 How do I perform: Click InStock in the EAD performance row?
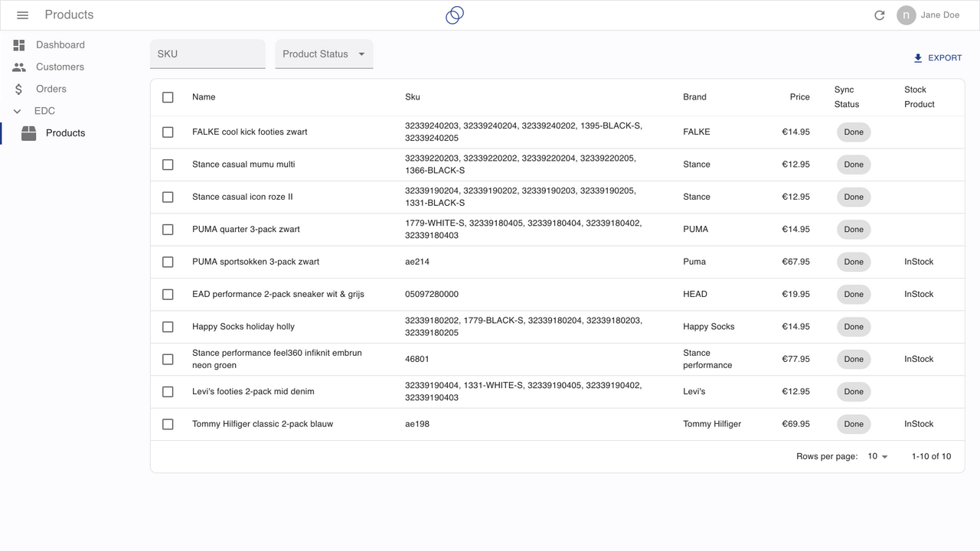click(919, 295)
